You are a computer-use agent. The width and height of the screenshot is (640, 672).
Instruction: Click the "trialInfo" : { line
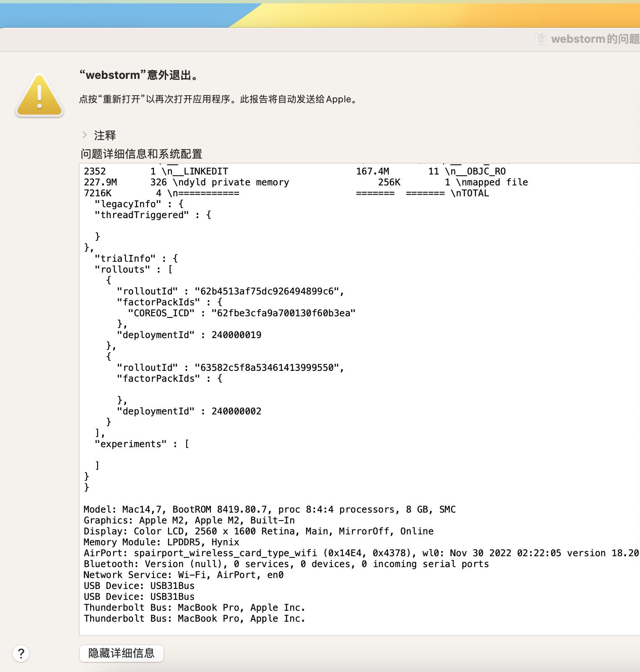[136, 259]
